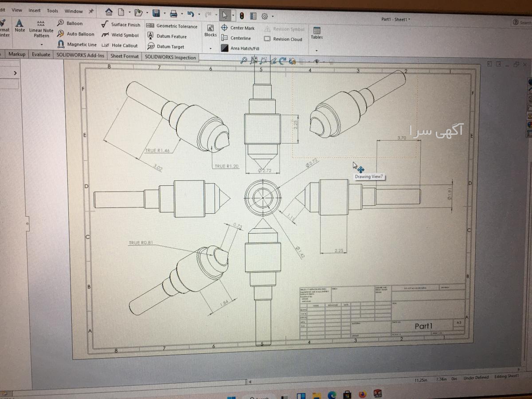Open Microsoft Edge from the taskbar
The height and width of the screenshot is (399, 532).
click(x=332, y=395)
